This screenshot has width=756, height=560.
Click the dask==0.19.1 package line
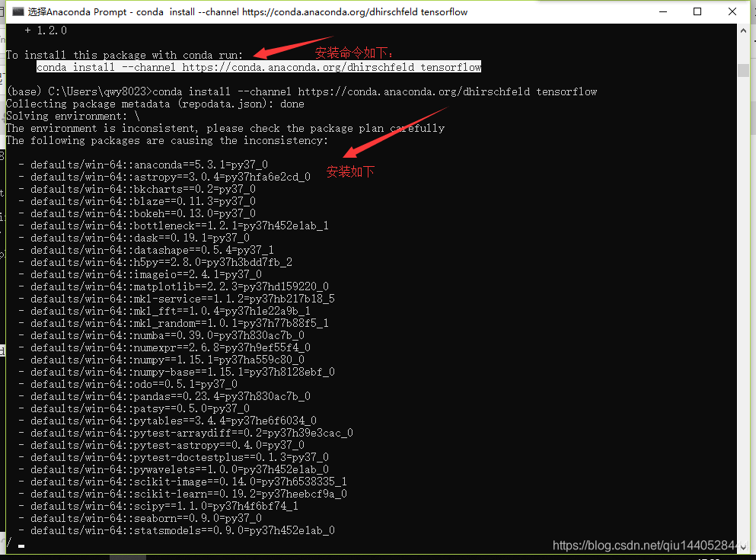pyautogui.click(x=134, y=238)
